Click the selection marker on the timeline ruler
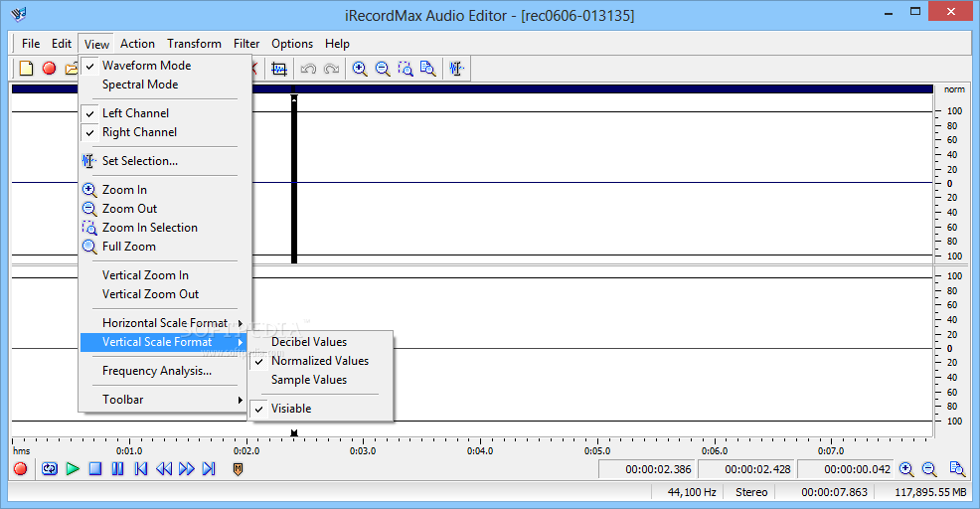This screenshot has height=509, width=980. [294, 432]
